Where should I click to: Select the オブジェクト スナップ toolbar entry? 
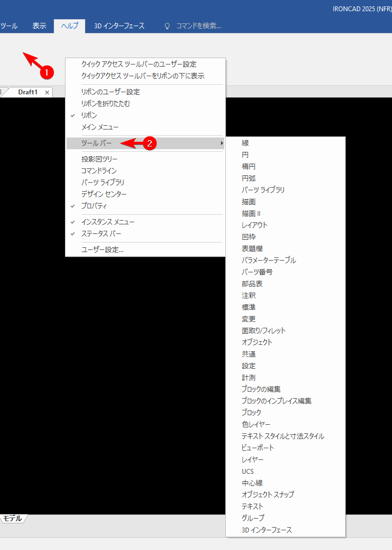[285, 495]
